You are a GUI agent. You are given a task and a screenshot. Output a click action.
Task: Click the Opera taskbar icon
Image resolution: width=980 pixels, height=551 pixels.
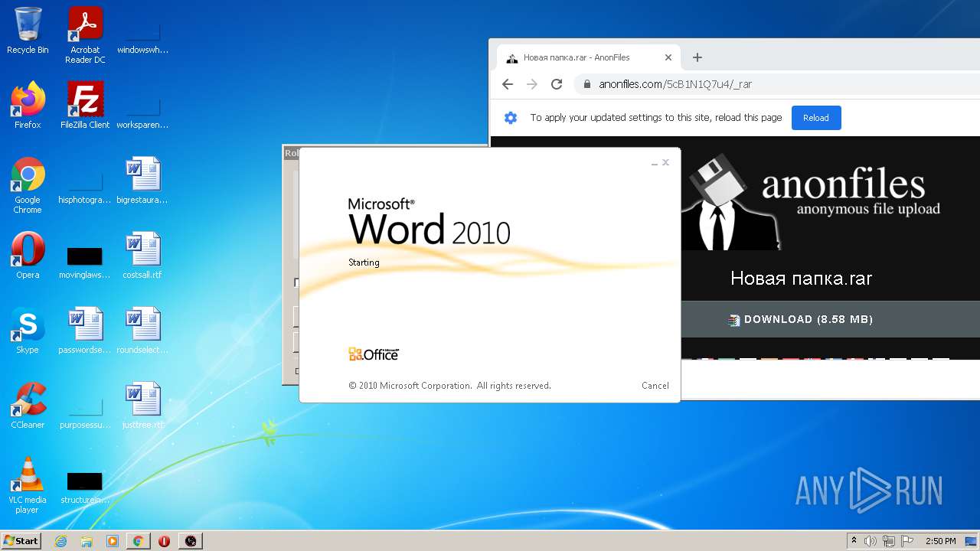pos(164,541)
